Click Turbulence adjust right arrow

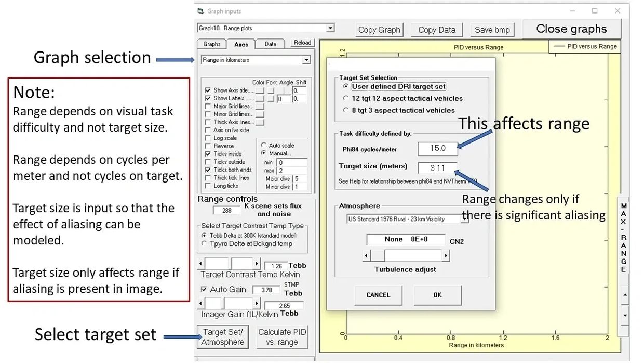click(446, 256)
